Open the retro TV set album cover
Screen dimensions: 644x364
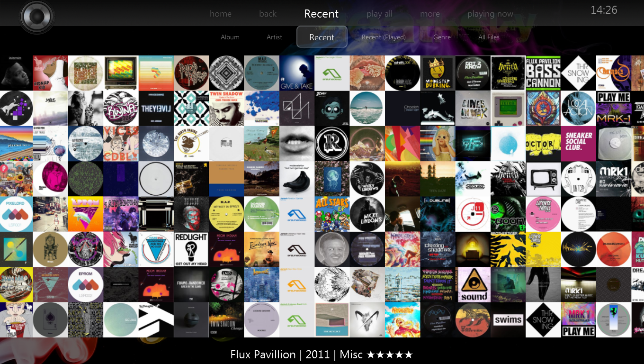point(121,73)
